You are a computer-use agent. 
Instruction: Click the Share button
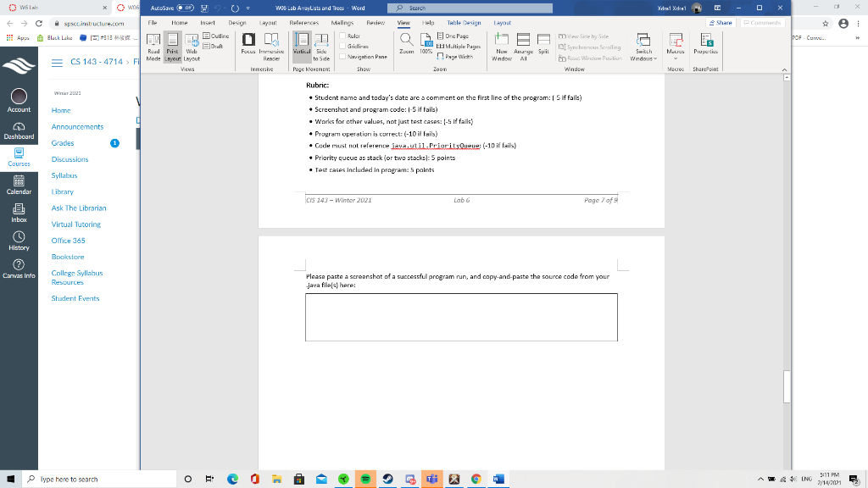(720, 22)
